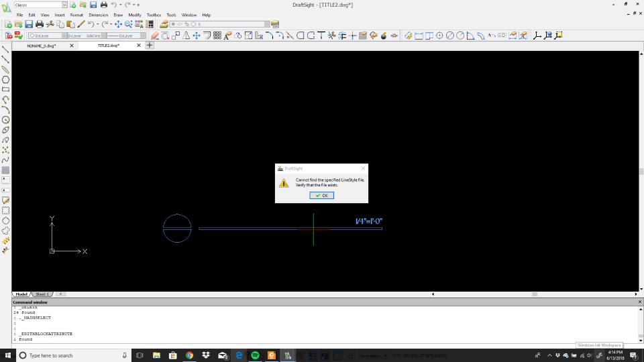644x362 pixels.
Task: Select the Cloud revision tool
Action: [5, 231]
